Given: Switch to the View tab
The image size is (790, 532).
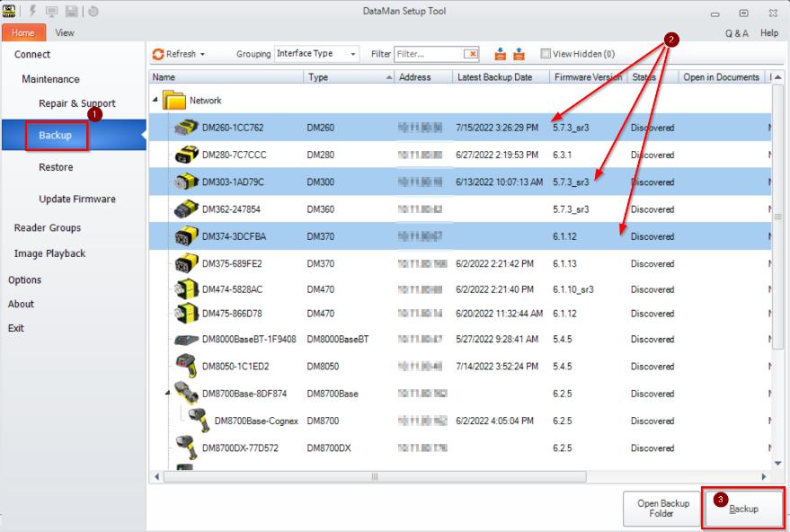Looking at the screenshot, I should click(64, 32).
